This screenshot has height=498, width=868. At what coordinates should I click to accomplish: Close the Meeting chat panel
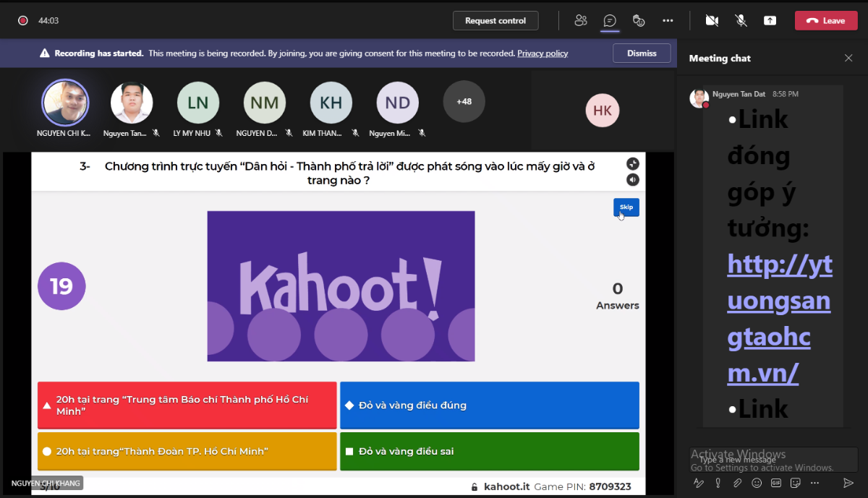(848, 58)
